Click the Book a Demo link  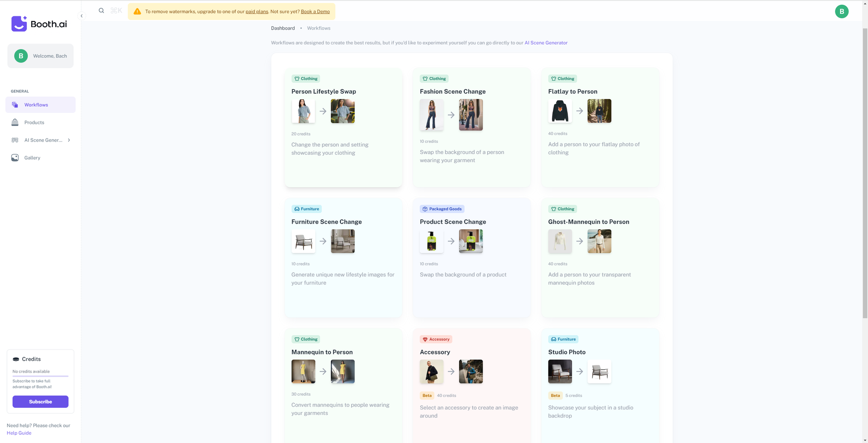pyautogui.click(x=315, y=12)
